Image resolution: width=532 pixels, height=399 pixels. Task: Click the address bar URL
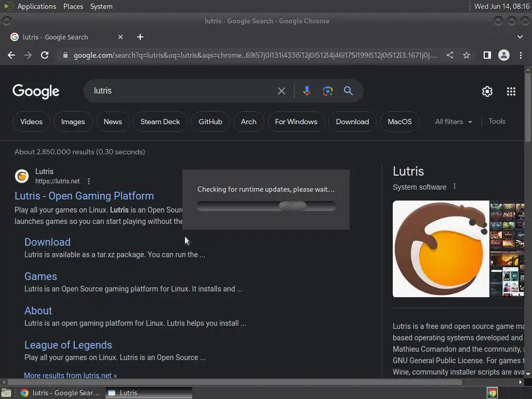(255, 55)
